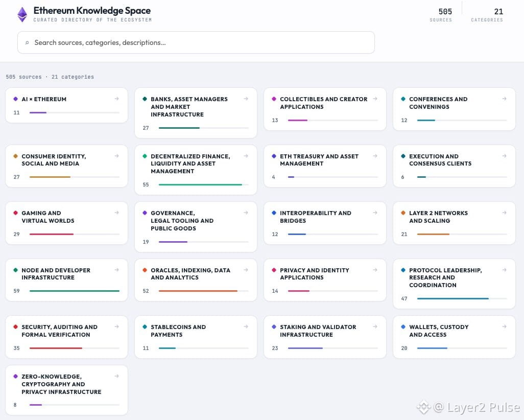The width and height of the screenshot is (524, 420).
Task: Focus the search sources input field
Action: (196, 42)
